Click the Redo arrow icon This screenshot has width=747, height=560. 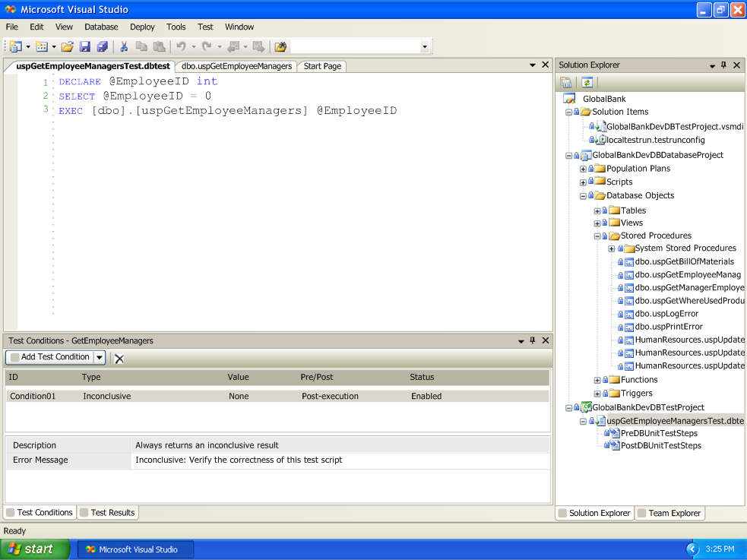click(207, 46)
